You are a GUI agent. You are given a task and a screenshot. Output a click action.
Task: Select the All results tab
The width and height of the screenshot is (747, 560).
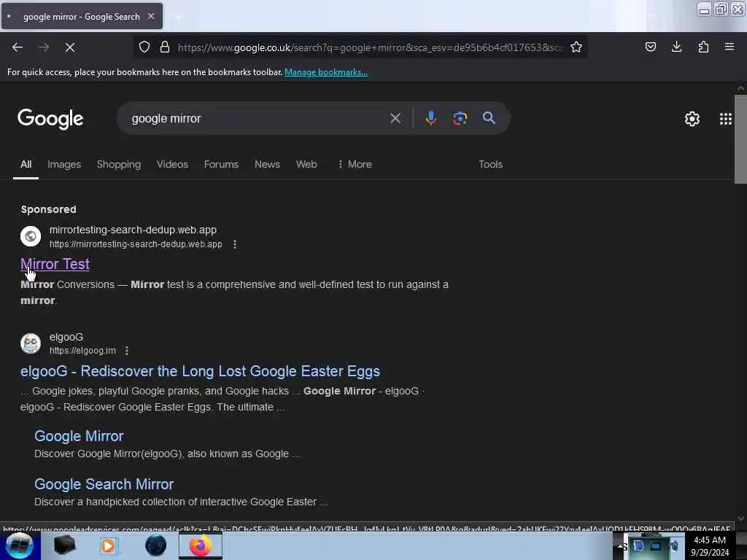tap(26, 164)
